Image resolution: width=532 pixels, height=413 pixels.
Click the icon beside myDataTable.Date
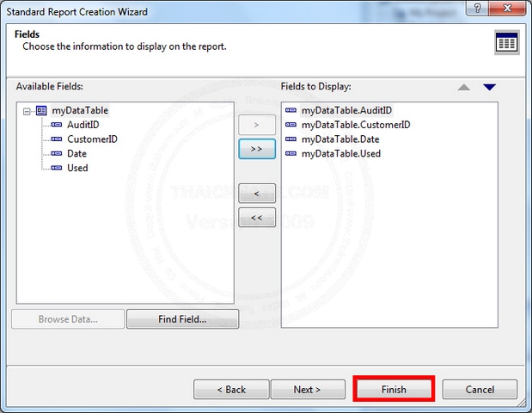pos(290,139)
